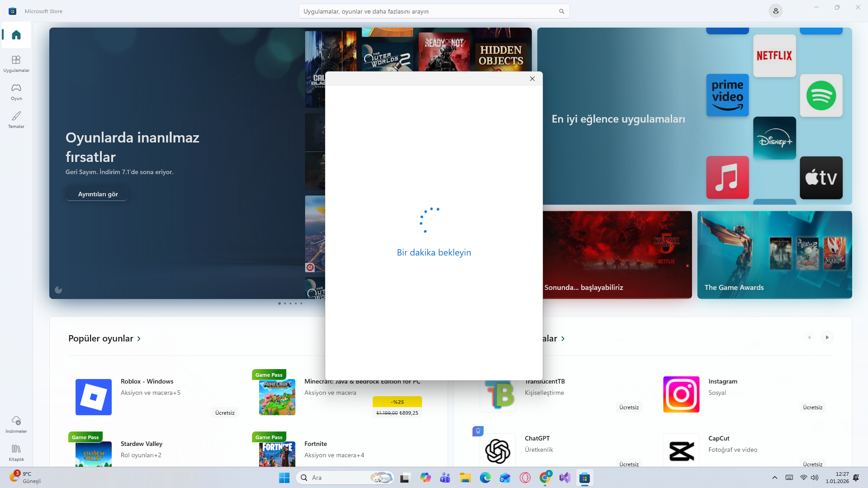Get TranslucentTB with the Ücretsiz button

629,407
